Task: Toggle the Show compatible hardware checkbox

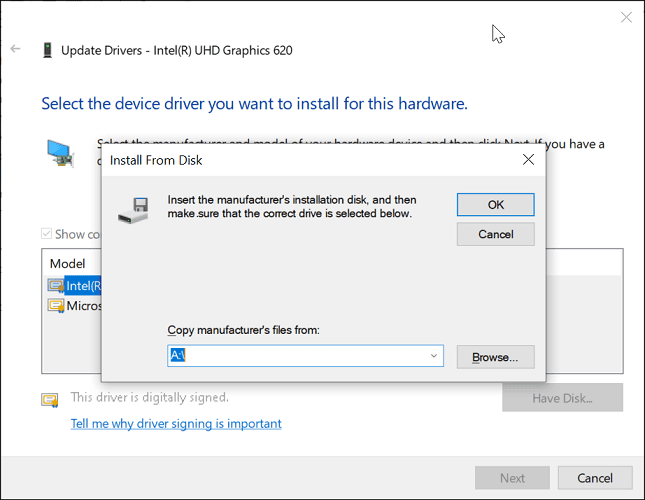Action: click(46, 234)
